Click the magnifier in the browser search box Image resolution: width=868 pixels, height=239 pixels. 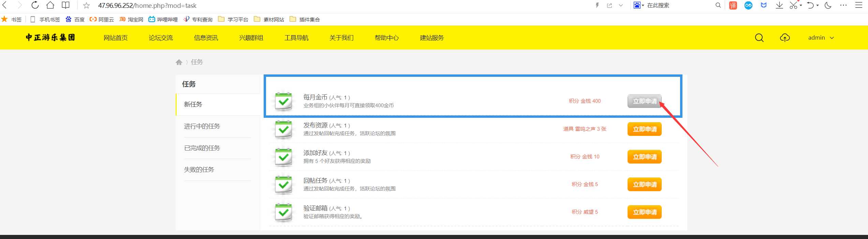tap(718, 5)
